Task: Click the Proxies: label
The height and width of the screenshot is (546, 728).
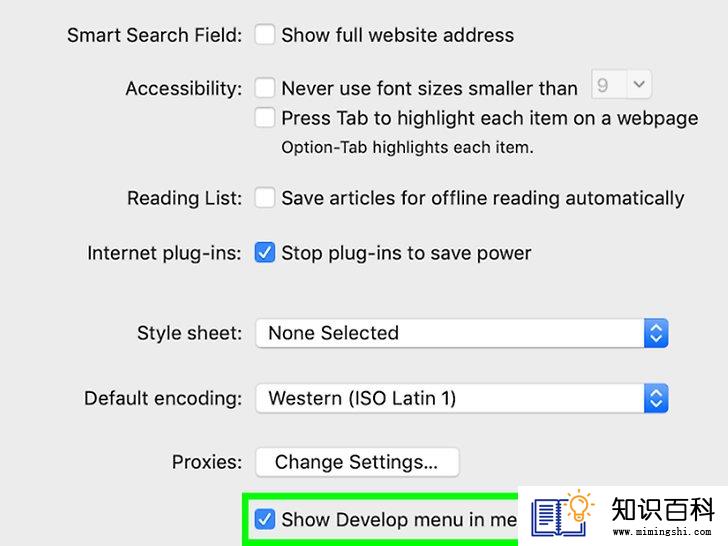Action: pos(207,462)
